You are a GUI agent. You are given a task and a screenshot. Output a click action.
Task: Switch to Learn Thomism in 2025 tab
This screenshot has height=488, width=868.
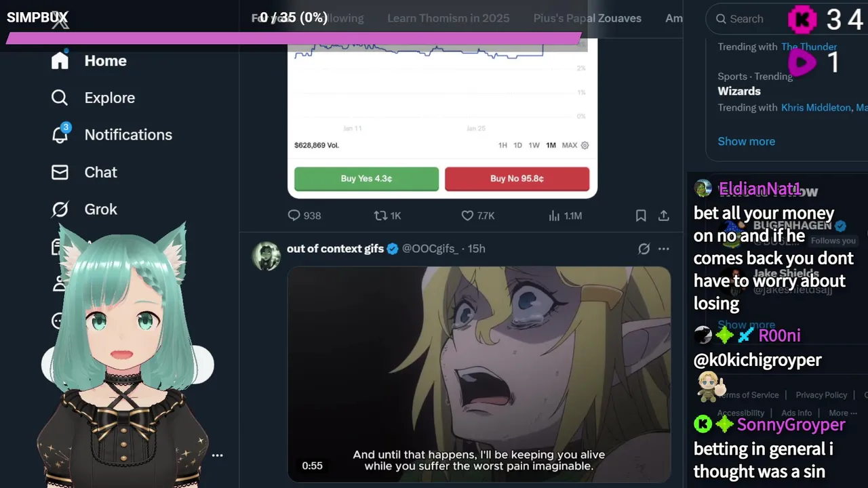click(x=448, y=18)
